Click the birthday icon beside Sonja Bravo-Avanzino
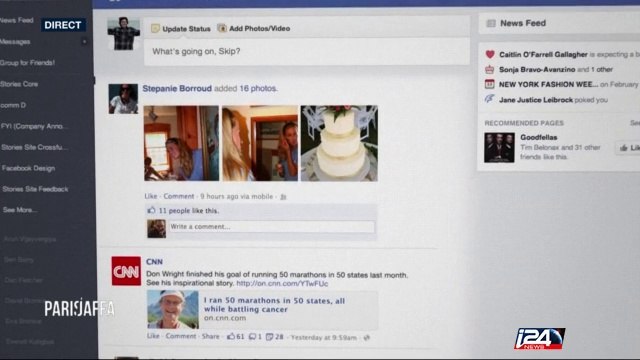This screenshot has height=360, width=640. click(489, 69)
